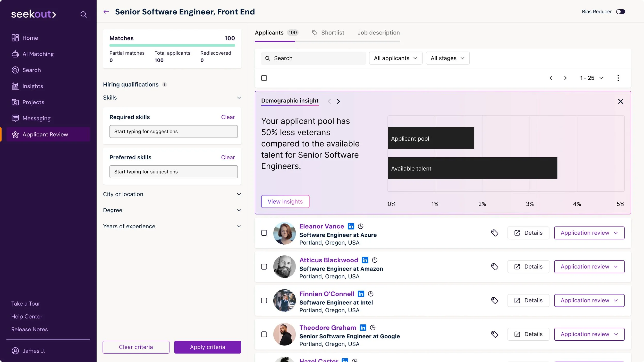This screenshot has width=644, height=362.
Task: Click the View insights button
Action: [285, 202]
